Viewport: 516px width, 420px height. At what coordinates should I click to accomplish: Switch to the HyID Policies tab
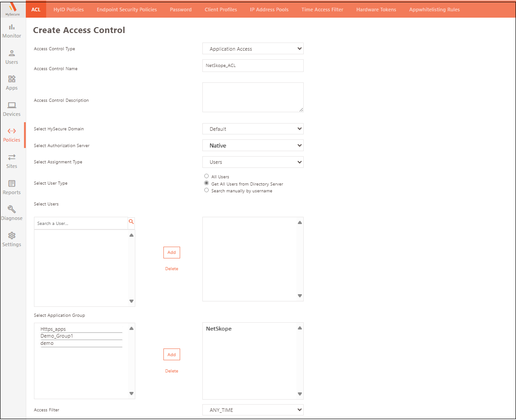tap(68, 10)
